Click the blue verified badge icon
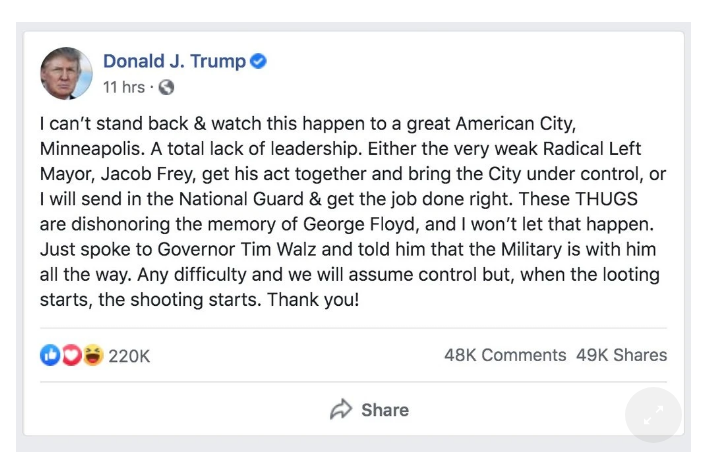The width and height of the screenshot is (703, 459). [x=259, y=62]
